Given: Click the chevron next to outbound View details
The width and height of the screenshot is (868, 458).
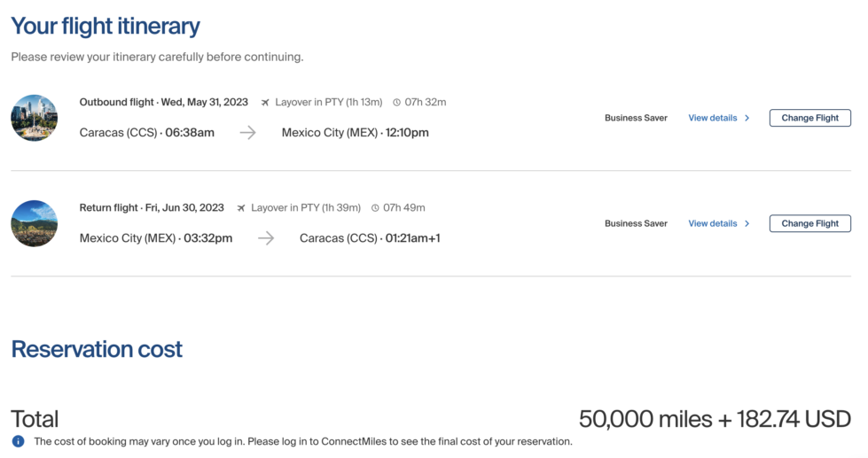Looking at the screenshot, I should (747, 118).
